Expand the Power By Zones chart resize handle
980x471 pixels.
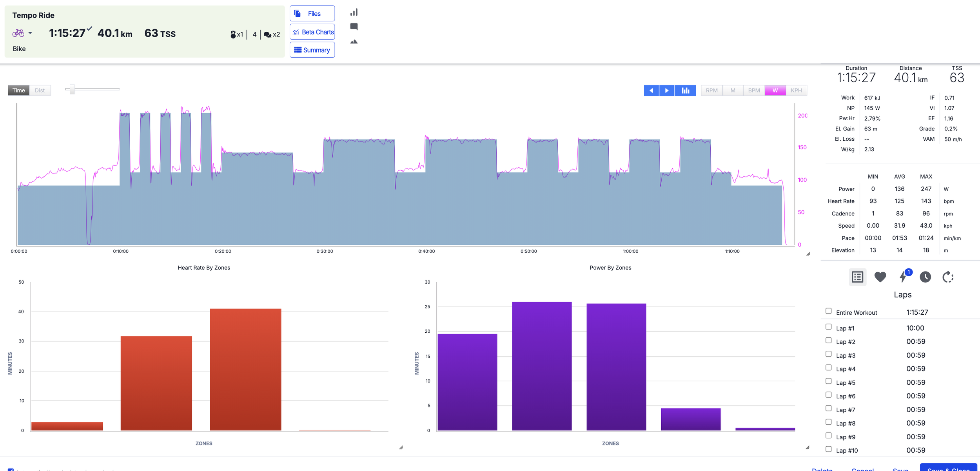click(x=808, y=447)
